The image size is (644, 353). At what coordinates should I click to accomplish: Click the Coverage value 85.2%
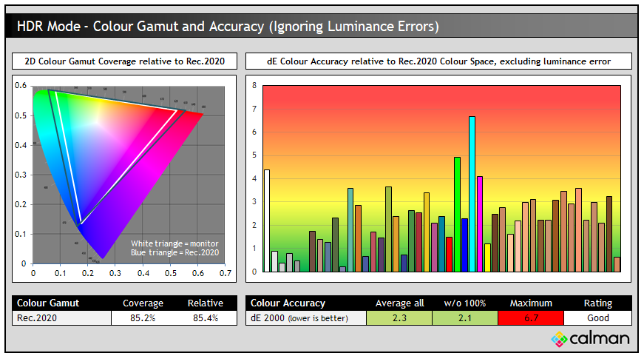pyautogui.click(x=143, y=317)
